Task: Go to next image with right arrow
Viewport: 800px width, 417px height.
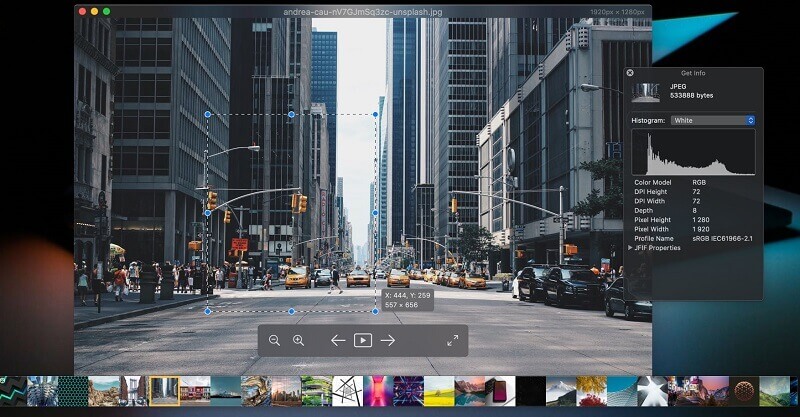Action: point(388,341)
